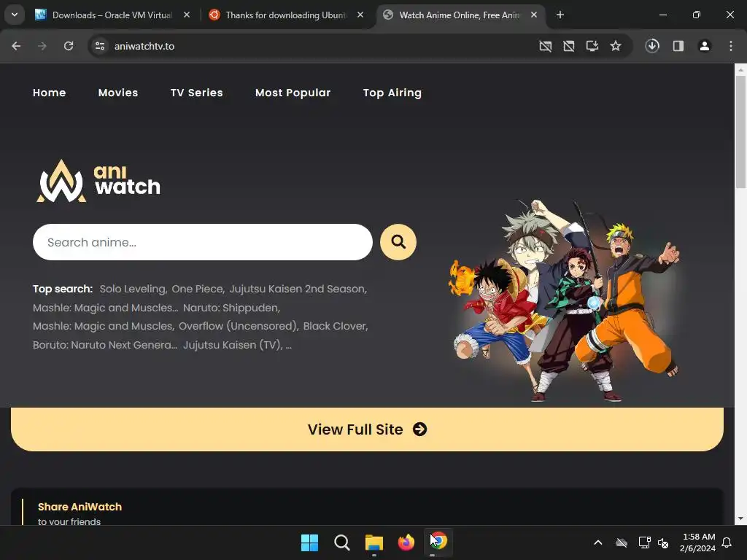Open the Movies nav item
The width and height of the screenshot is (747, 560).
click(x=118, y=93)
